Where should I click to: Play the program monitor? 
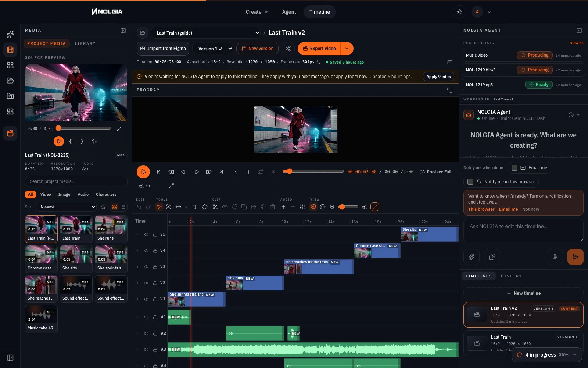click(143, 172)
